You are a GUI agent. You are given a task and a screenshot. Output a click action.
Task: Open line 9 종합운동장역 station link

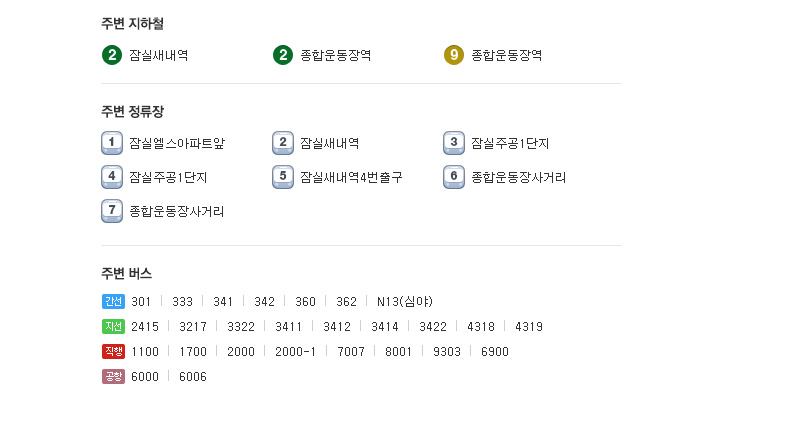(506, 56)
